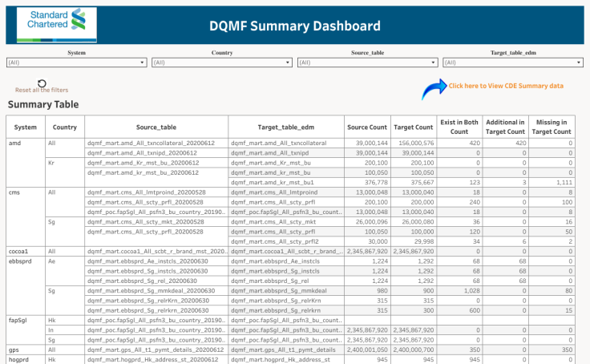The image size is (590, 364).
Task: Click the reset filters circular arrow icon
Action: click(42, 83)
